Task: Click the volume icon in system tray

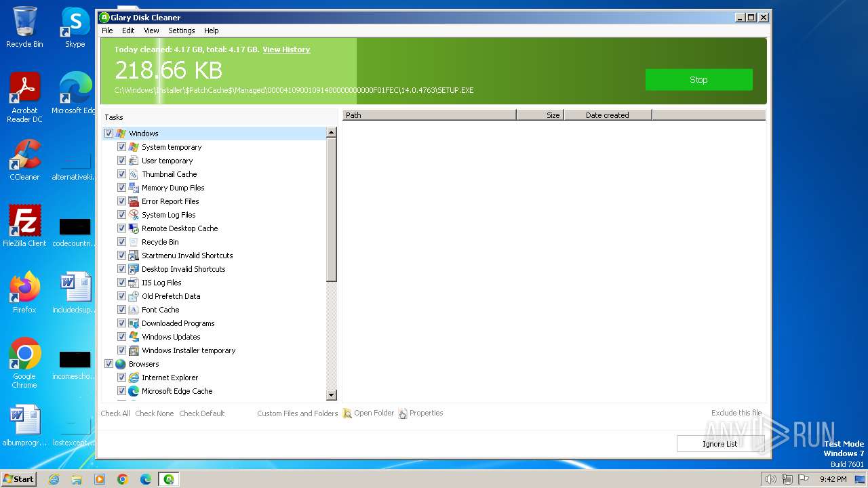Action: click(770, 479)
